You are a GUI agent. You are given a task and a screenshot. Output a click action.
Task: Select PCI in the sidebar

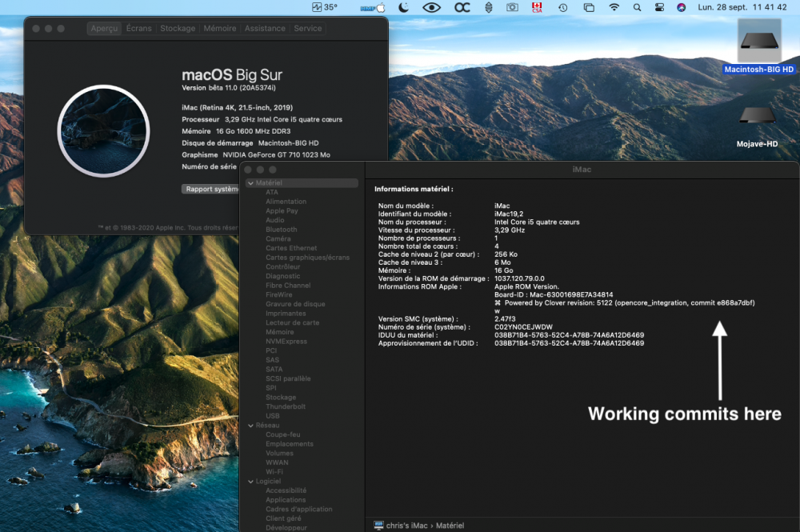(271, 351)
